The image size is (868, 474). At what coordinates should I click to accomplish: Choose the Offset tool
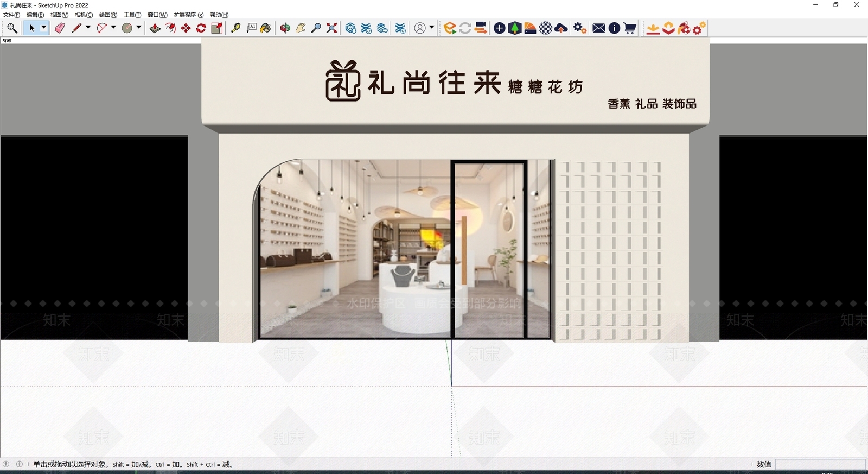pos(170,28)
